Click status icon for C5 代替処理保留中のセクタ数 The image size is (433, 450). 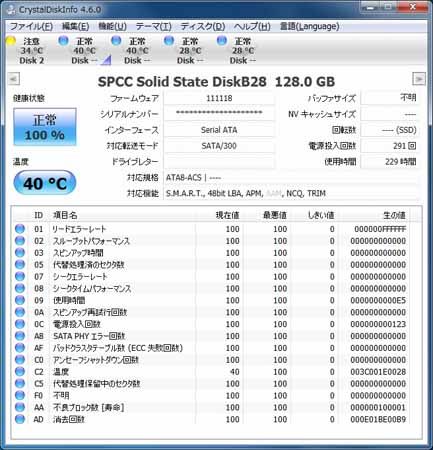tap(20, 384)
